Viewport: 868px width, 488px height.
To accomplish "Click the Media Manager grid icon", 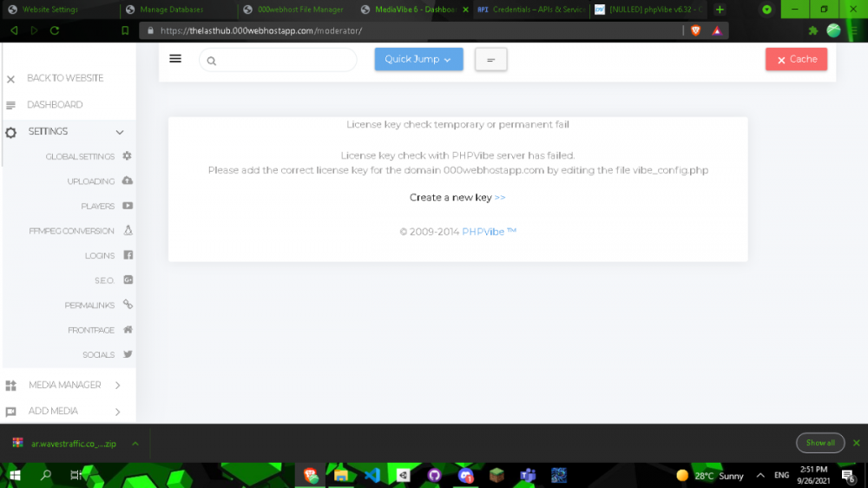I will 10,386.
